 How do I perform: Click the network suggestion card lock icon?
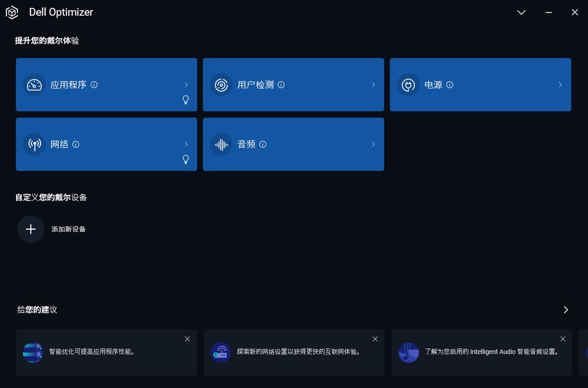[220, 352]
